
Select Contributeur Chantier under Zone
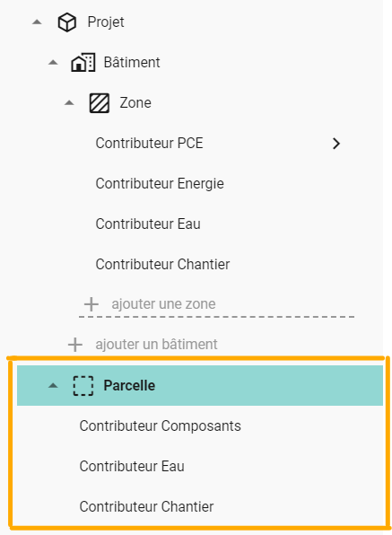tap(162, 265)
